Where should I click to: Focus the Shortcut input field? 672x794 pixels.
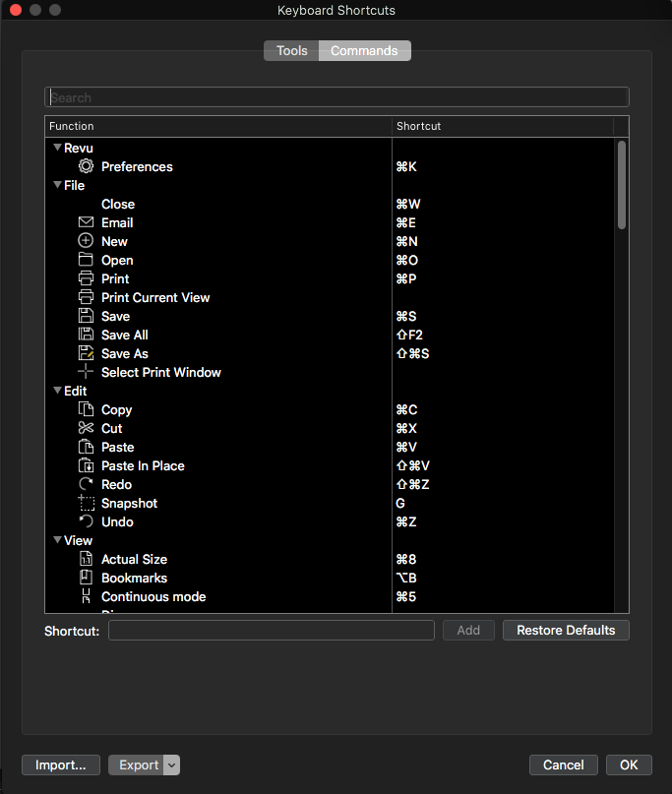coord(272,630)
